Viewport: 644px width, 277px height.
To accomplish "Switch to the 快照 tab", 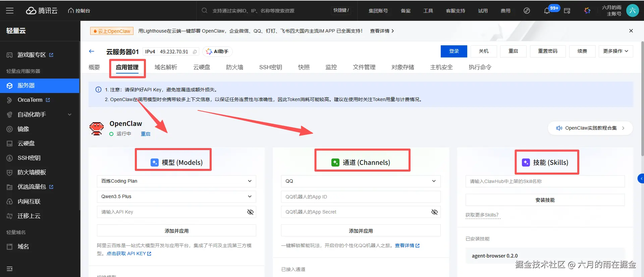I will [304, 67].
